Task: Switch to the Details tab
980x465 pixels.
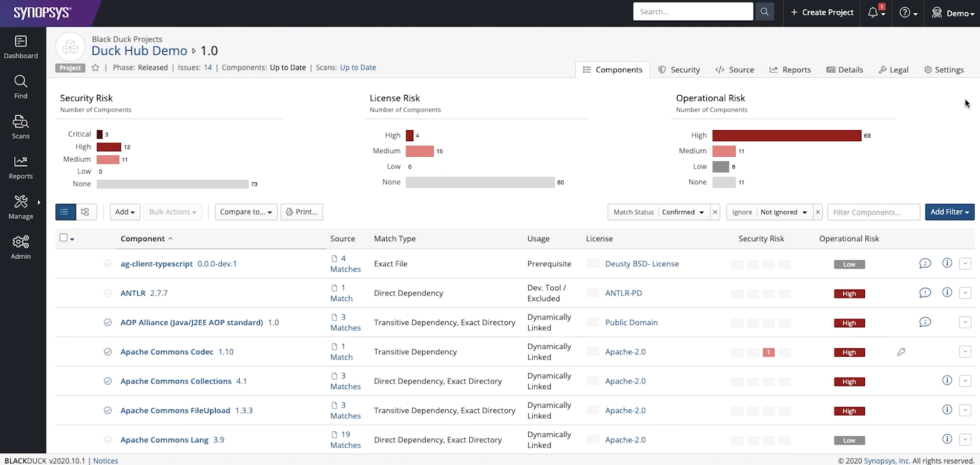Action: 845,70
